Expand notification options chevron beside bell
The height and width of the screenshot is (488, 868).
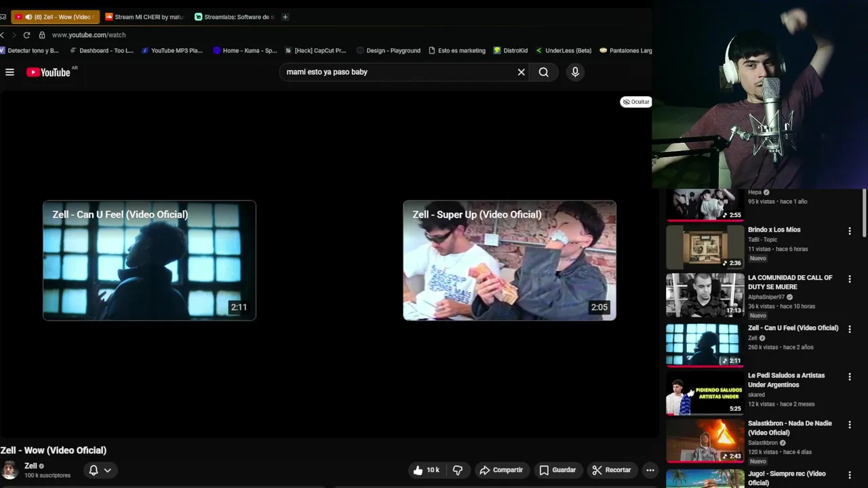pyautogui.click(x=107, y=470)
